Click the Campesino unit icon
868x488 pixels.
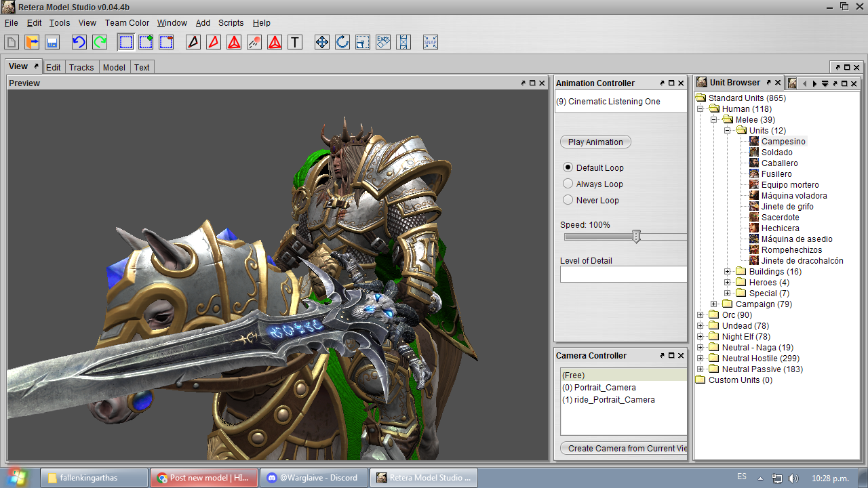point(754,142)
